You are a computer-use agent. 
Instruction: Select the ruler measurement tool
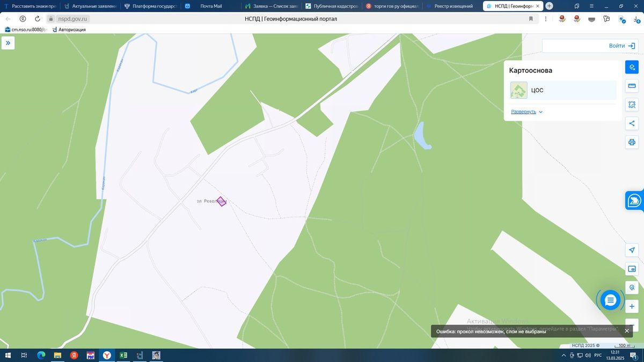632,86
